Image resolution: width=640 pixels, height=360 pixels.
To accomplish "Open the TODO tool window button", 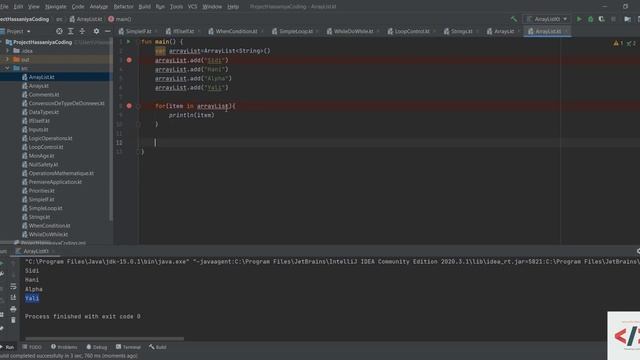I will tap(32, 347).
